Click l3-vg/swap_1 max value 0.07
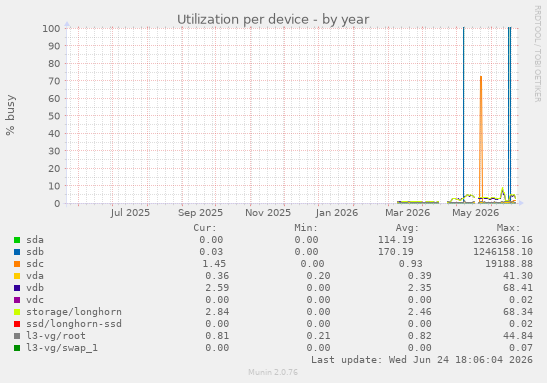This screenshot has width=547, height=383. click(x=520, y=348)
